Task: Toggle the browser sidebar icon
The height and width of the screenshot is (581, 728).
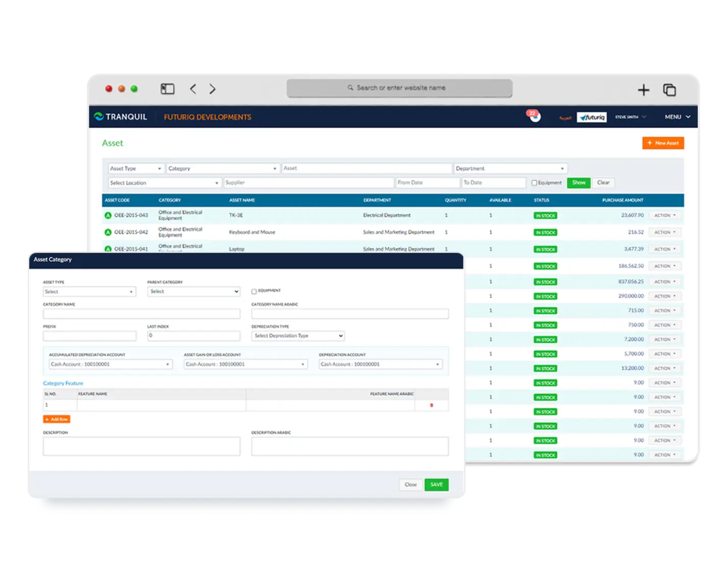Action: 167,89
